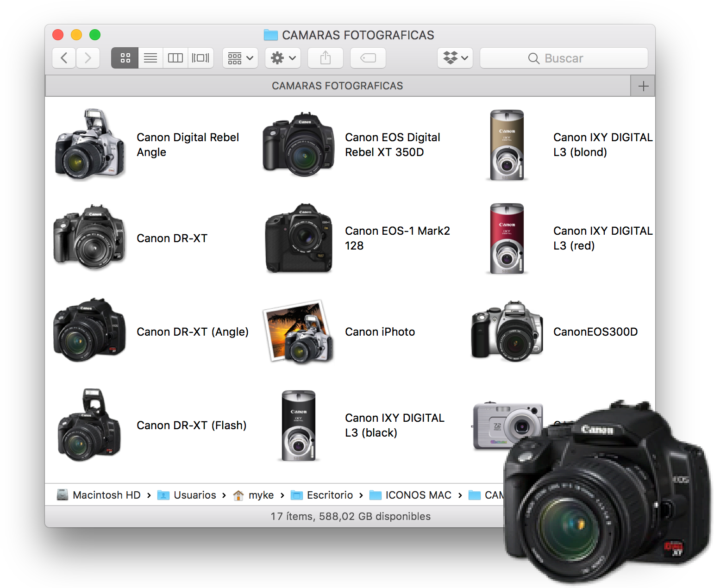Click ICONOS MAC in the path bar
Screen dimensions: 714x588
(410, 495)
